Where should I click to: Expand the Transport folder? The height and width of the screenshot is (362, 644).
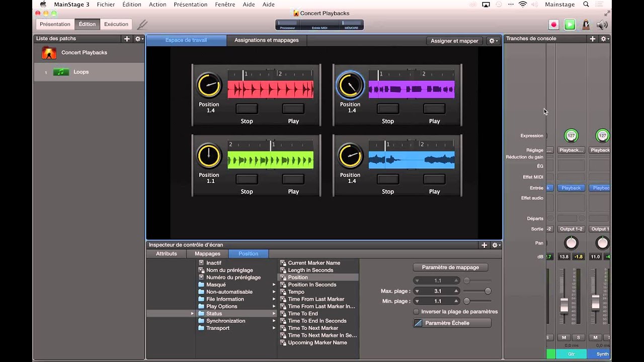click(x=274, y=328)
